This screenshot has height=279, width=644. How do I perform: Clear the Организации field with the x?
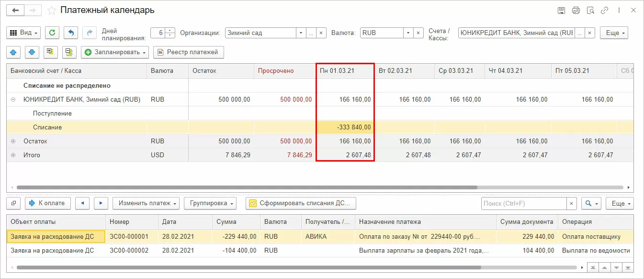(x=321, y=33)
